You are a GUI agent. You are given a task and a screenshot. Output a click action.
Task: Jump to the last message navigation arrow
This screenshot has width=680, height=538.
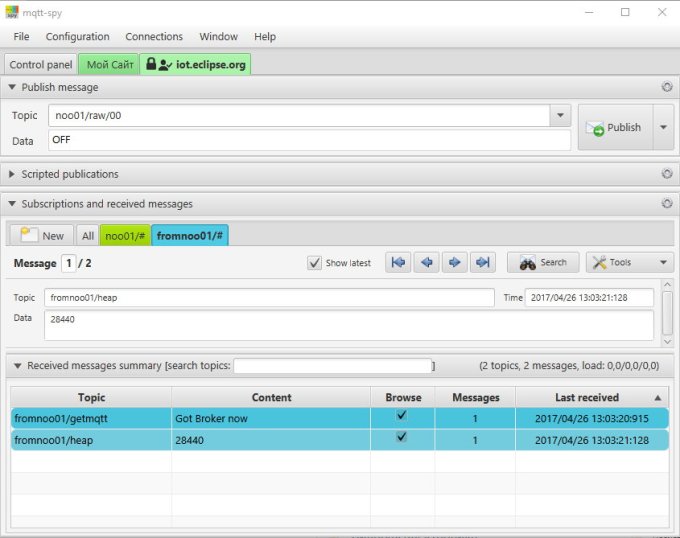483,263
